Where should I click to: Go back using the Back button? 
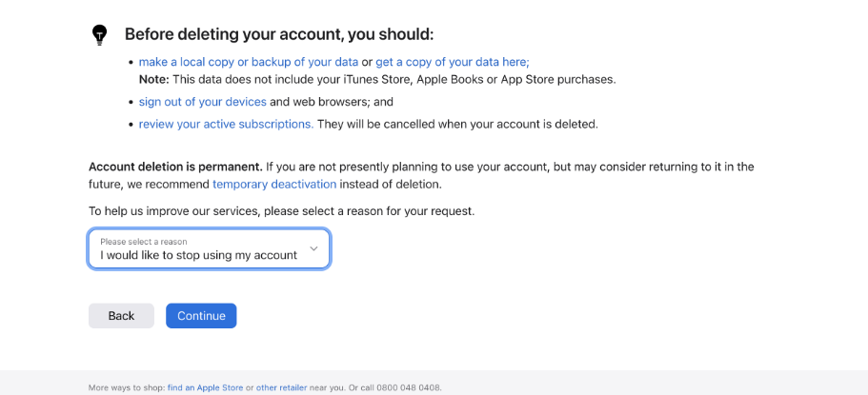[x=121, y=315]
